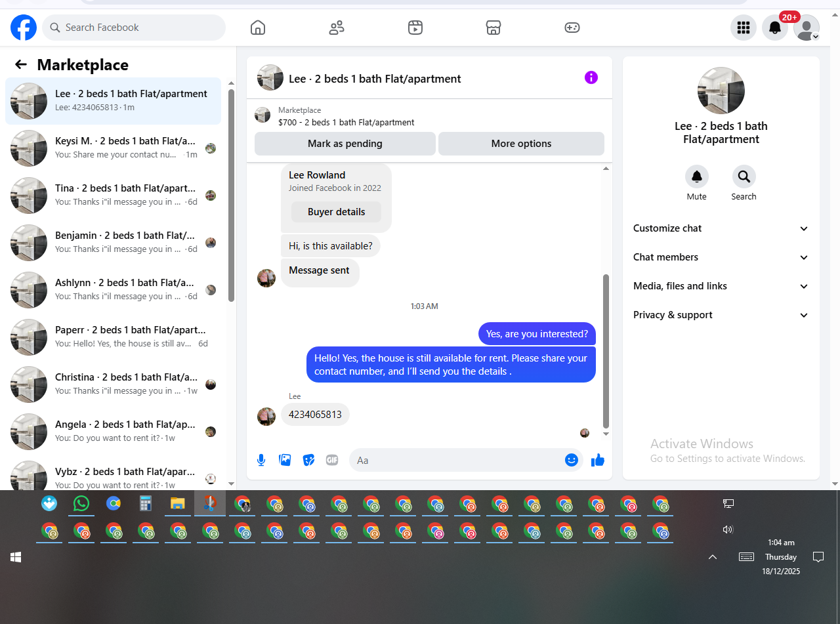Open the Ashlynn conversation
Viewport: 840px width, 624px height.
[x=113, y=290]
